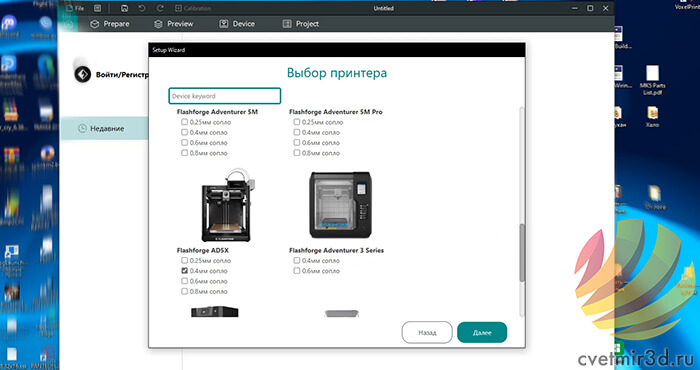
Task: Check Adventurer 5M Pro 0.6мм сопло
Action: tap(297, 142)
